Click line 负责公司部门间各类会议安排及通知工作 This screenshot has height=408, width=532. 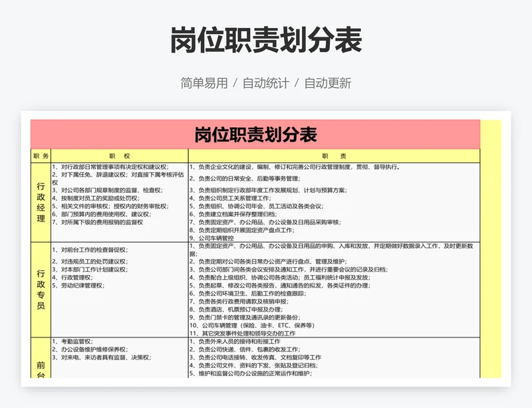[289, 270]
